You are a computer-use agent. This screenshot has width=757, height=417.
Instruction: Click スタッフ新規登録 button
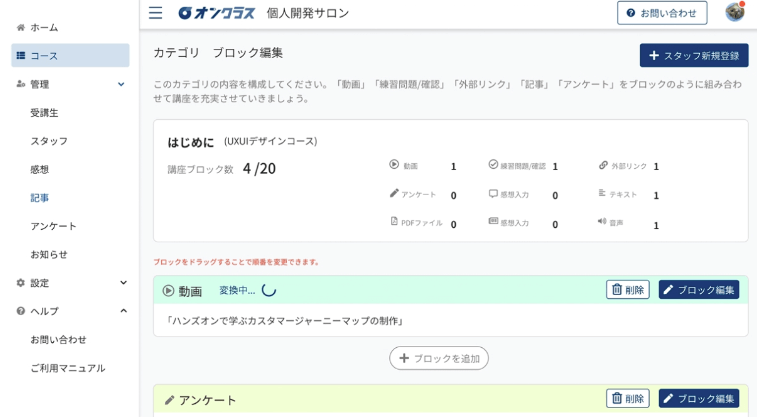click(694, 56)
